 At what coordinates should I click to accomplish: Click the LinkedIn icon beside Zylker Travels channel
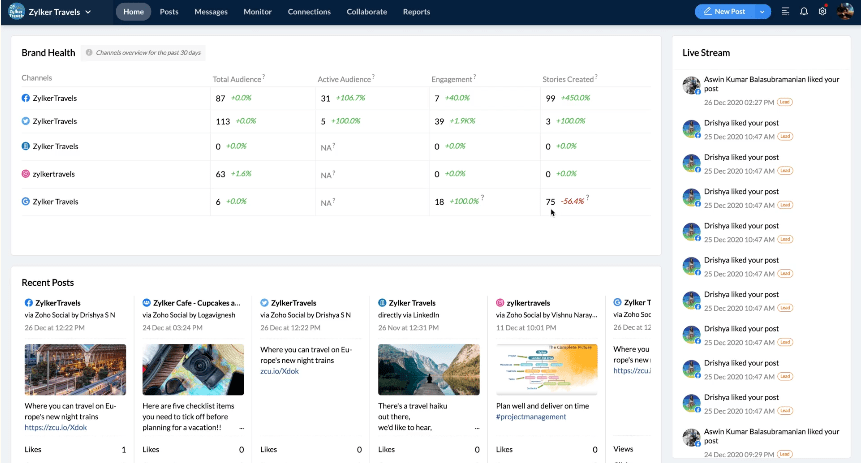pyautogui.click(x=26, y=146)
